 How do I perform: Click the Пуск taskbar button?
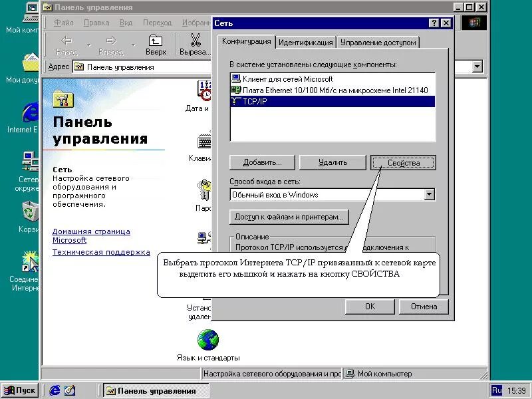(x=21, y=390)
